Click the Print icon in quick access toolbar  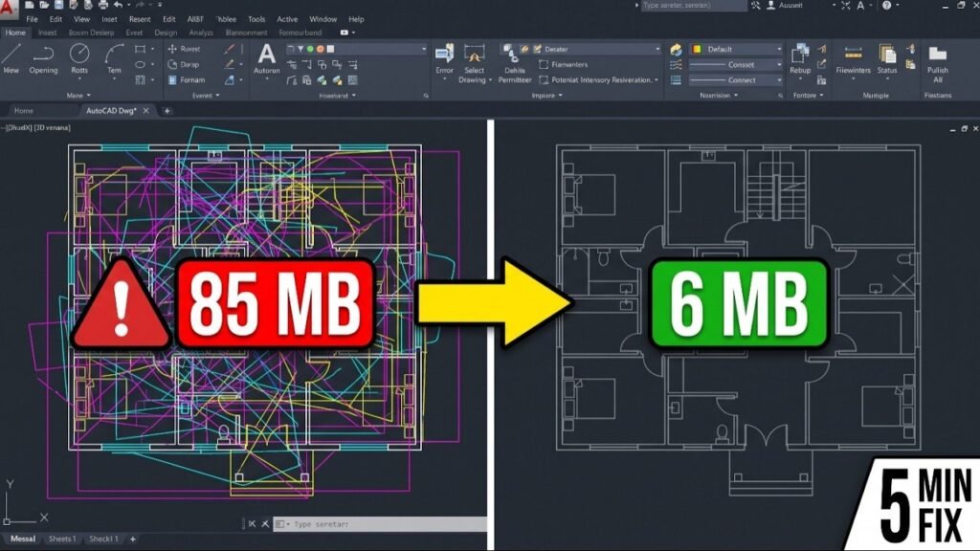click(x=103, y=5)
